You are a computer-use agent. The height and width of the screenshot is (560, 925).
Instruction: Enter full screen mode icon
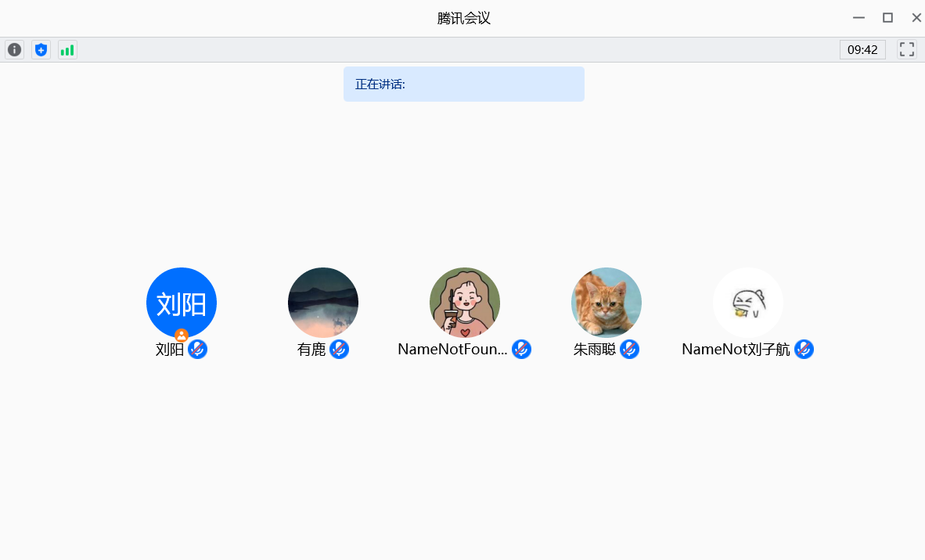[907, 49]
